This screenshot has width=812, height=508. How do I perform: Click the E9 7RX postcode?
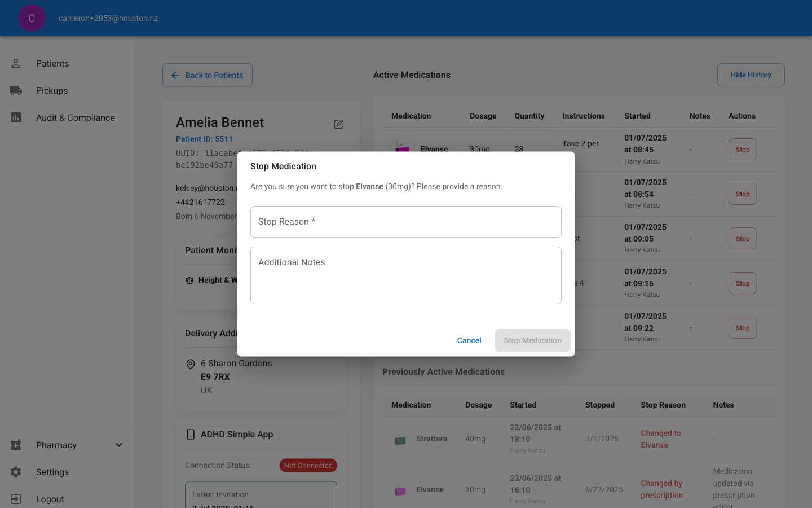tap(215, 377)
